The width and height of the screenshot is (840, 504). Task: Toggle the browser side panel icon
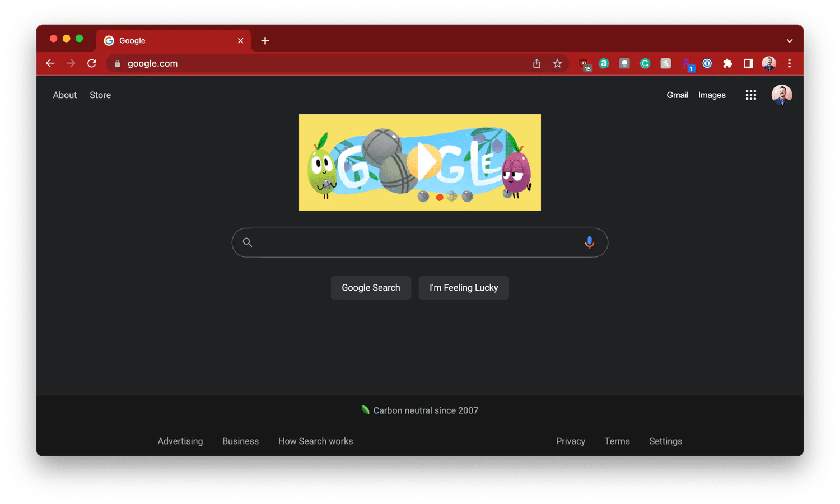[x=748, y=63]
